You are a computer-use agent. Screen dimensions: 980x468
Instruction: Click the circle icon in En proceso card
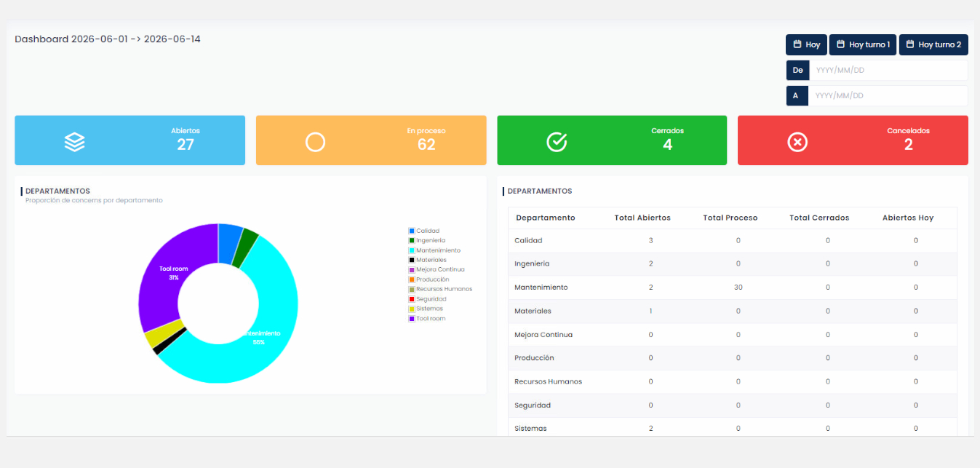pos(315,142)
